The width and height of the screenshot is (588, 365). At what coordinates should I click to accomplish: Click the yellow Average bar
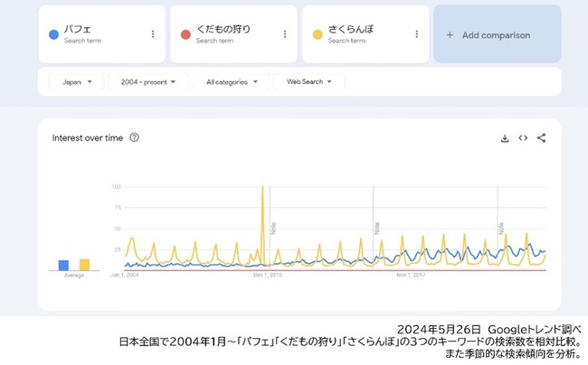point(84,265)
